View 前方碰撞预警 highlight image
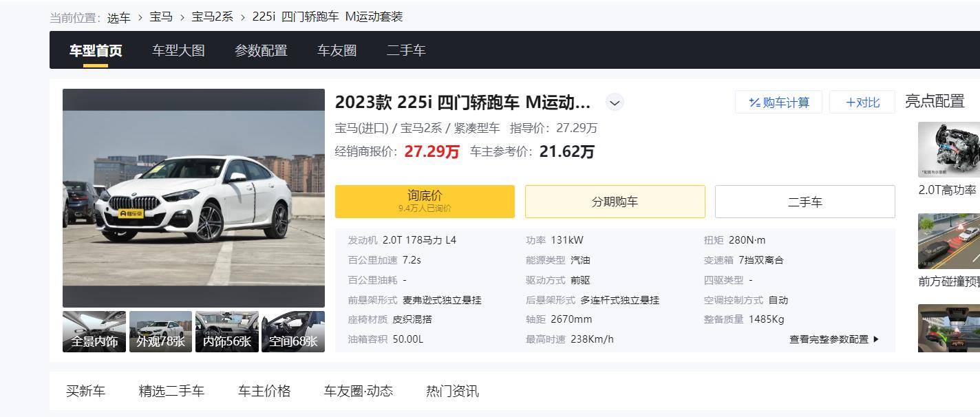This screenshot has height=417, width=980. [x=949, y=241]
